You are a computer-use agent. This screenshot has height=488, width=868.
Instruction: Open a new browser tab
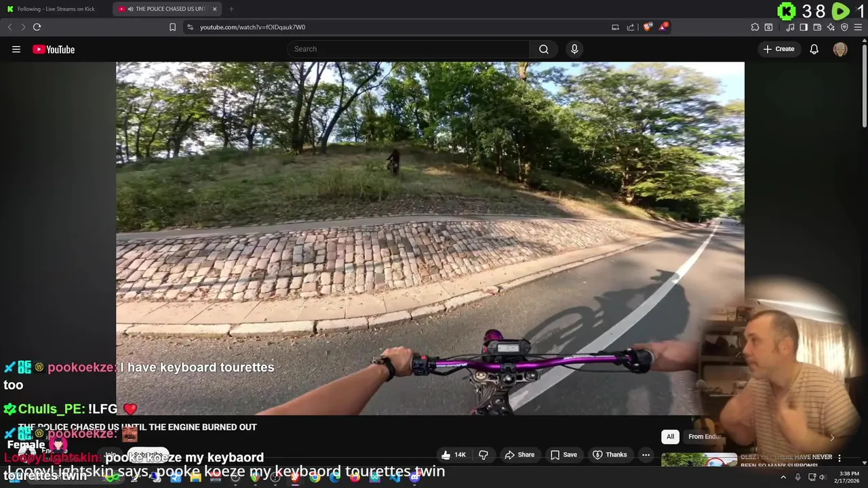[231, 9]
